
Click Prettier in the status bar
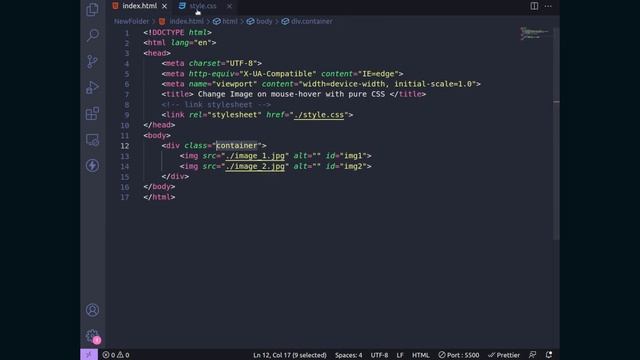[504, 355]
